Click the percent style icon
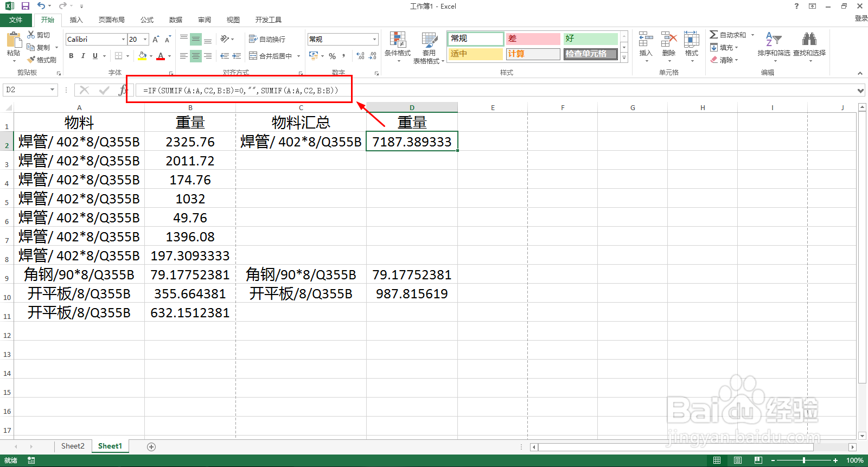Screen dimensions: 868x467 point(332,56)
